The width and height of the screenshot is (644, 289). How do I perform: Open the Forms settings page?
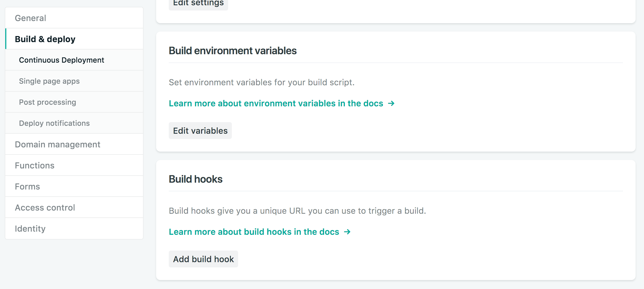tap(27, 186)
